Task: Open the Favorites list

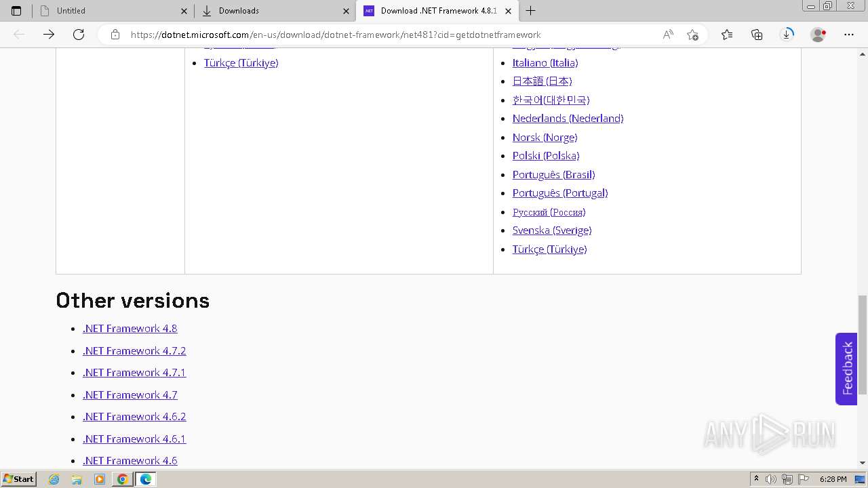Action: pyautogui.click(x=727, y=35)
